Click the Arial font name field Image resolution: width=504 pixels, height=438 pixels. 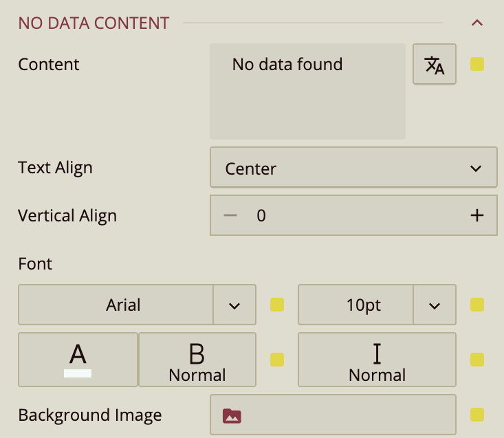(x=116, y=305)
